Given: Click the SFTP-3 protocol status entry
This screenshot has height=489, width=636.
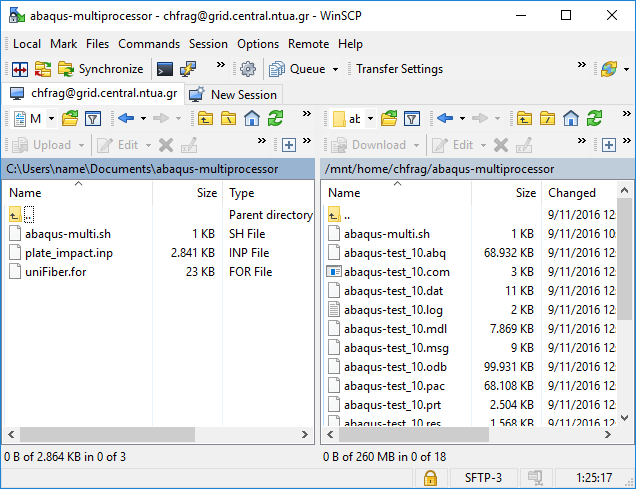Looking at the screenshot, I should (x=483, y=478).
